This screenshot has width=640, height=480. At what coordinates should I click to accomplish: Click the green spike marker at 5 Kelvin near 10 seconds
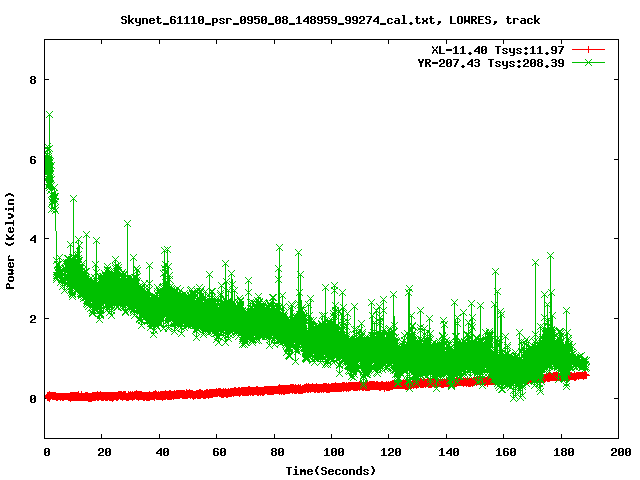(73, 199)
